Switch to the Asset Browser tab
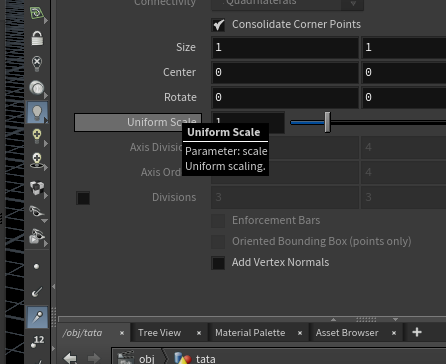Screen dimensions: 446x364 coord(347,333)
